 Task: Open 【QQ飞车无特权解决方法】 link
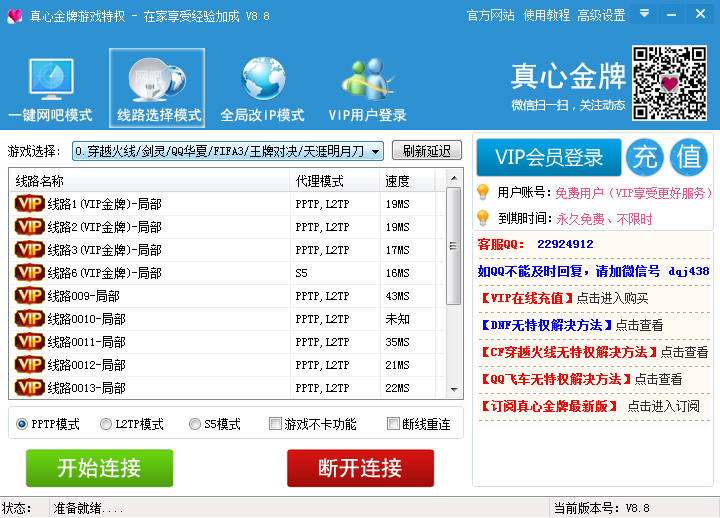click(x=580, y=379)
